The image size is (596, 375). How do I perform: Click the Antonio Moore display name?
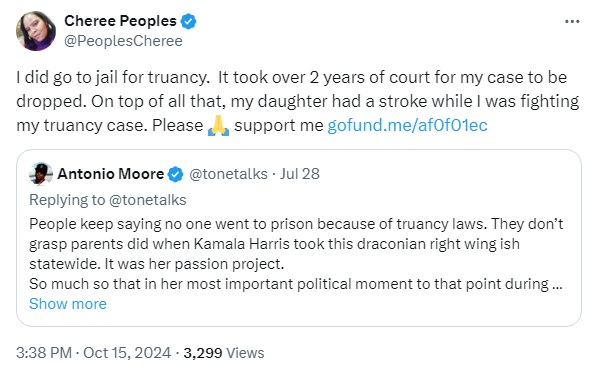pyautogui.click(x=111, y=174)
